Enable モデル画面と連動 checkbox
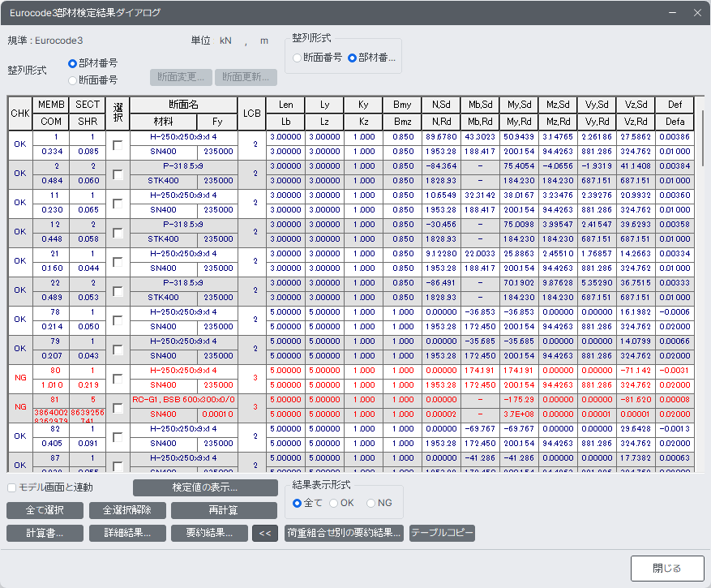The width and height of the screenshot is (711, 588). 12,487
